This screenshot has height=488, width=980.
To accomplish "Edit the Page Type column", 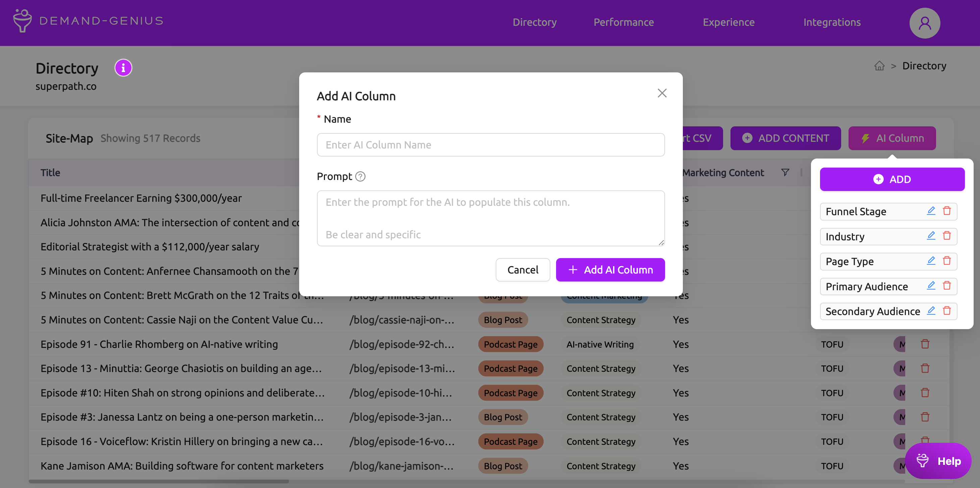I will (931, 261).
